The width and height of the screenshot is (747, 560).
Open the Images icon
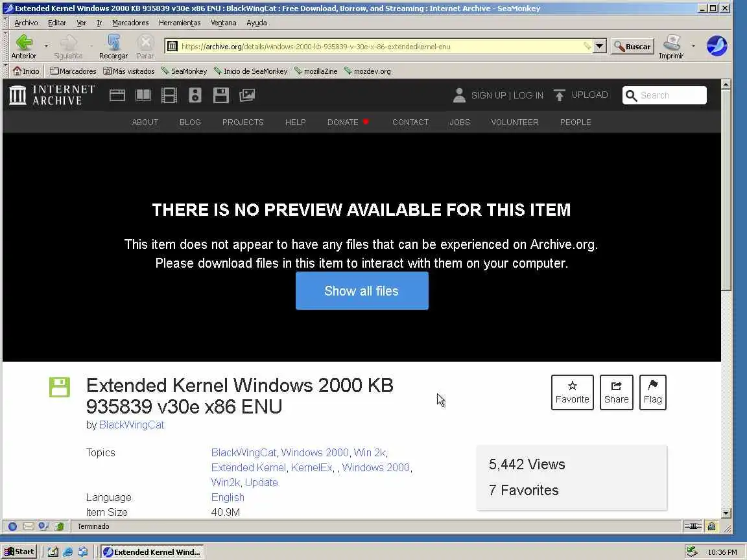247,95
